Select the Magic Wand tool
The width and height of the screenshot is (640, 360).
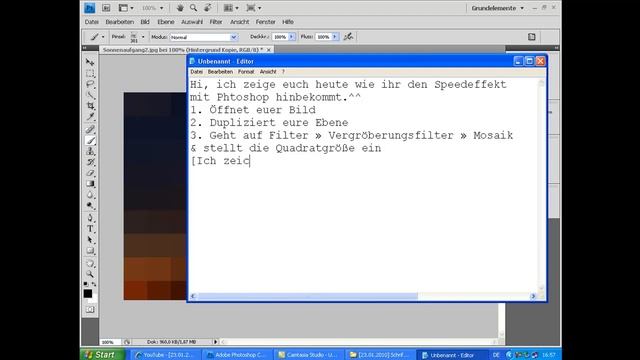point(90,95)
